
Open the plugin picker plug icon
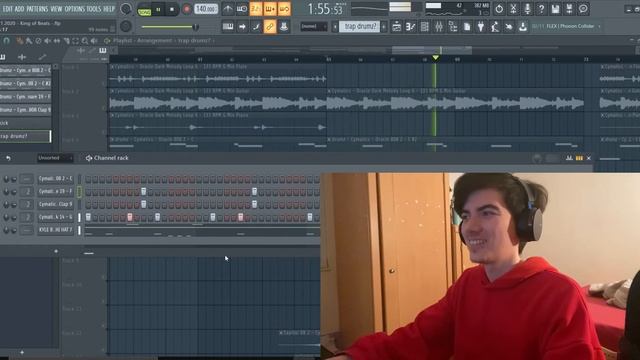pos(481,27)
